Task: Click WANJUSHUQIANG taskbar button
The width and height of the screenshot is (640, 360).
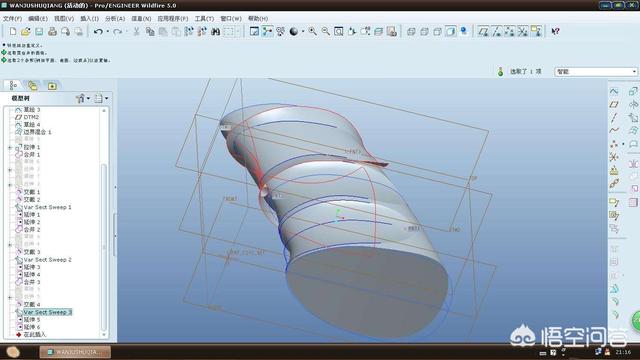Action: click(x=75, y=352)
